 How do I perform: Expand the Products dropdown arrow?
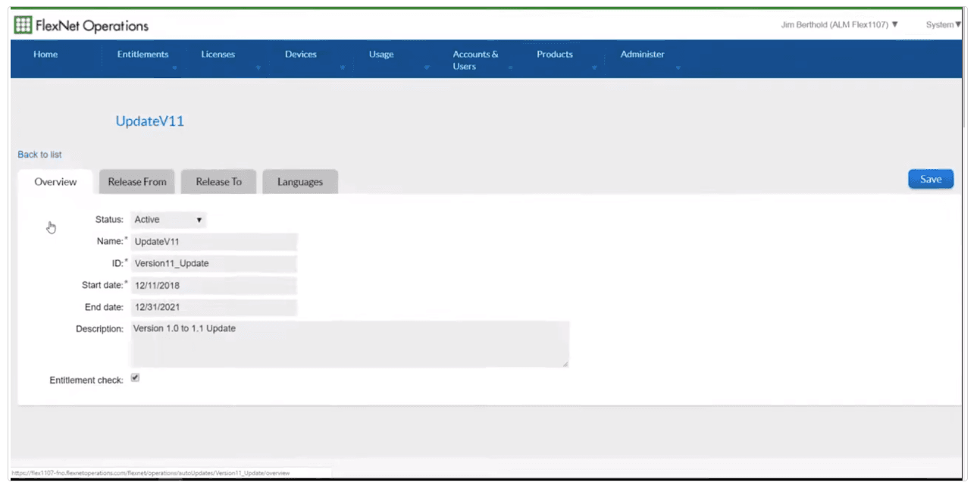click(594, 68)
